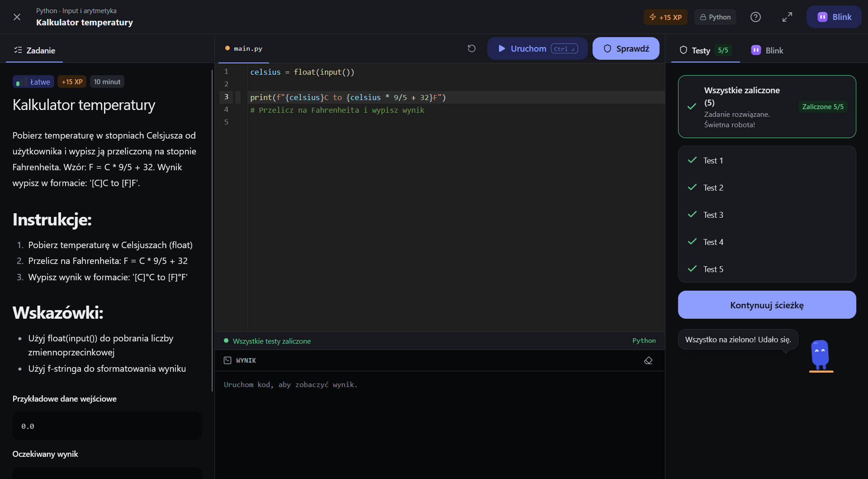Run code with the Uruchom button
868x479 pixels.
(x=537, y=48)
